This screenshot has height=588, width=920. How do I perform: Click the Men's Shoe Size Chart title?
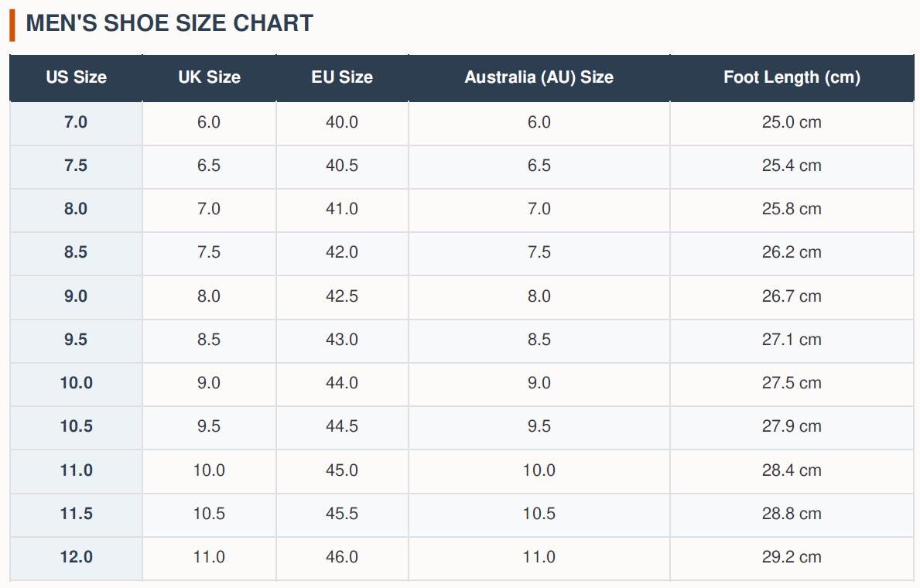point(169,23)
